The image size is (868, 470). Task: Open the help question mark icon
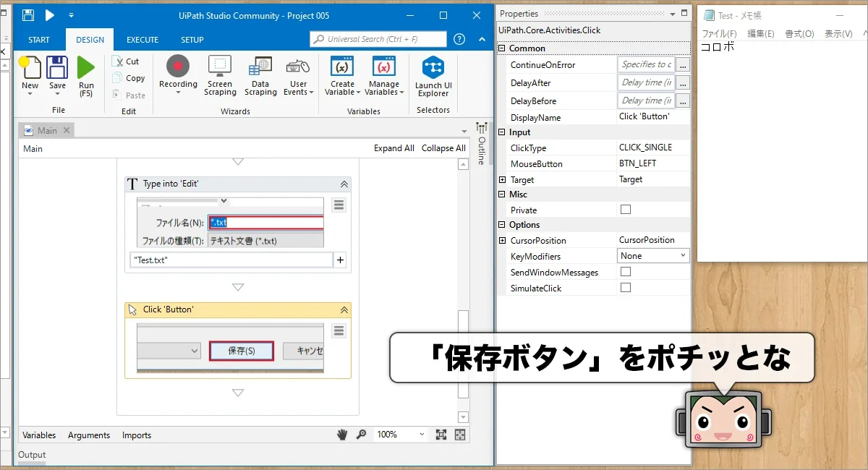[x=459, y=39]
